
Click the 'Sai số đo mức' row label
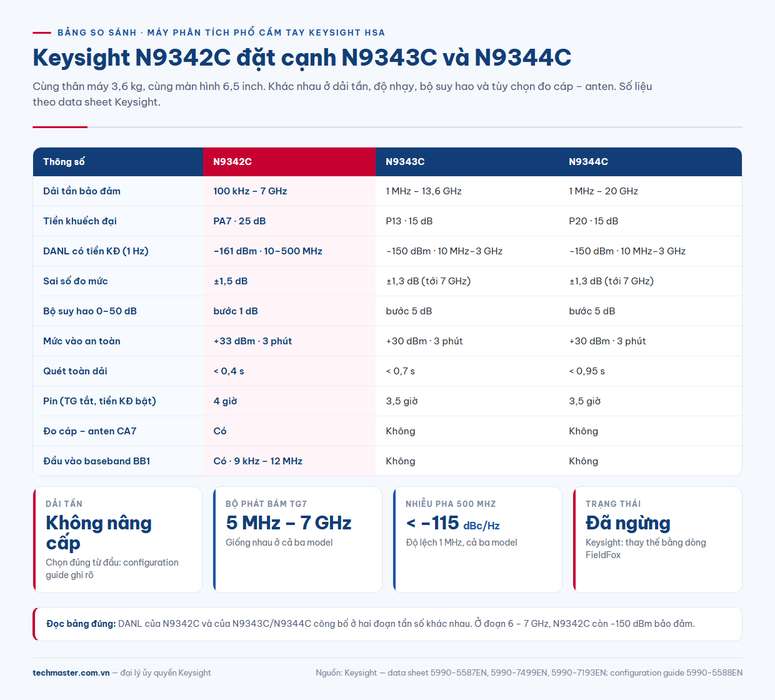[76, 281]
